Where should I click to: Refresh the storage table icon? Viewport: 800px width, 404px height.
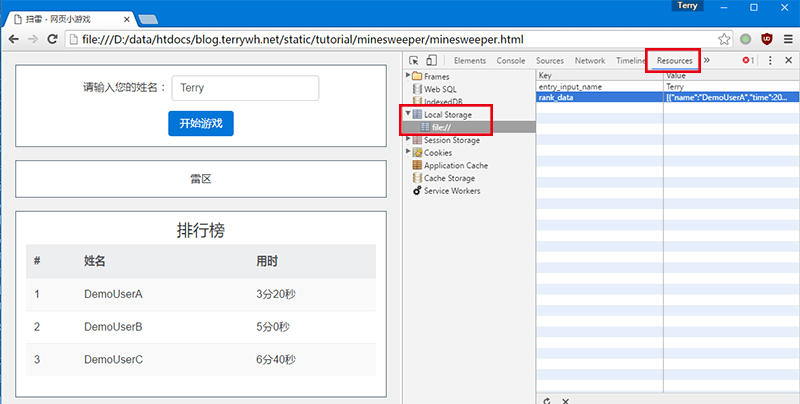coord(547,400)
